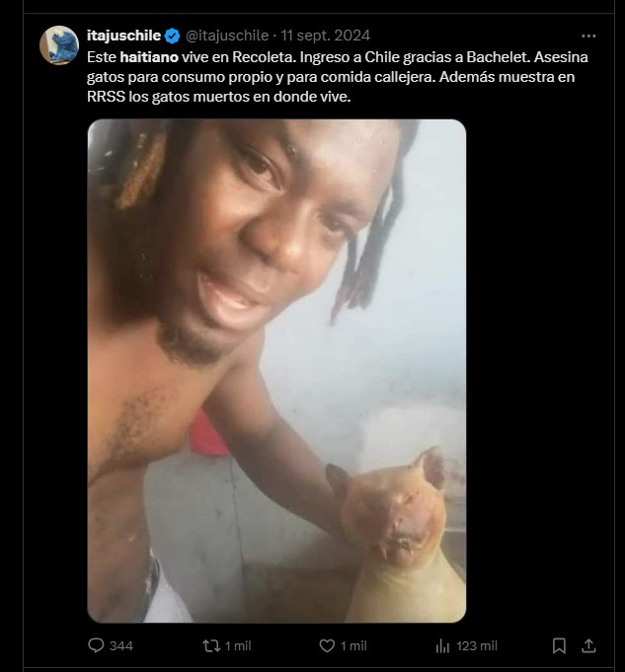This screenshot has width=625, height=672.
Task: Click the 1 mil repost count
Action: (x=238, y=646)
